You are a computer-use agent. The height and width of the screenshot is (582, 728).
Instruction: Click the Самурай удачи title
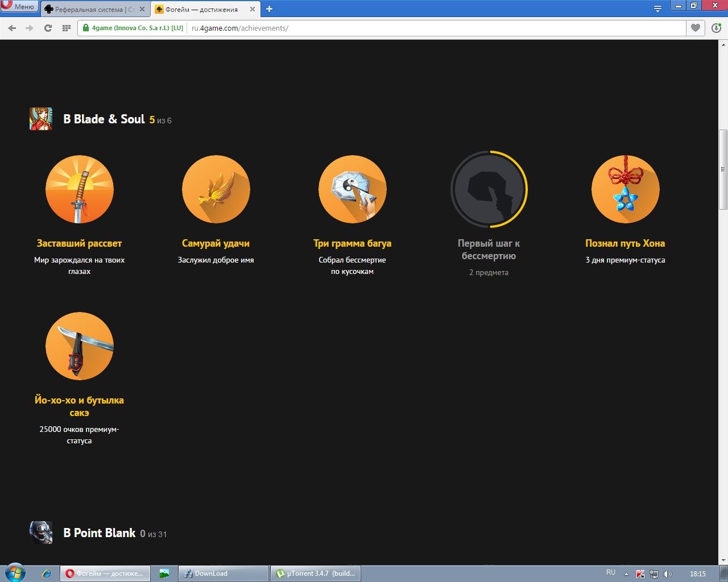coord(216,243)
